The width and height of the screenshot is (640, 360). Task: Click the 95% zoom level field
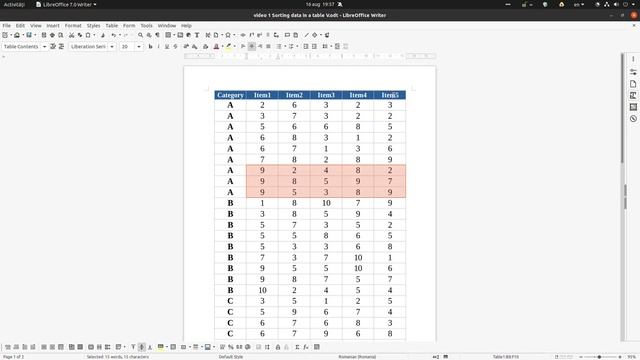point(631,357)
